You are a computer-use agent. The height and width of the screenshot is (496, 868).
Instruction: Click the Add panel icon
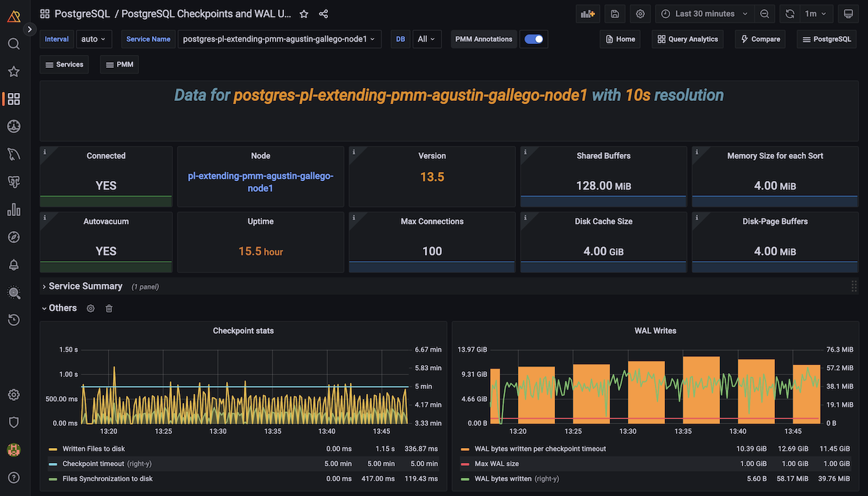pos(587,14)
